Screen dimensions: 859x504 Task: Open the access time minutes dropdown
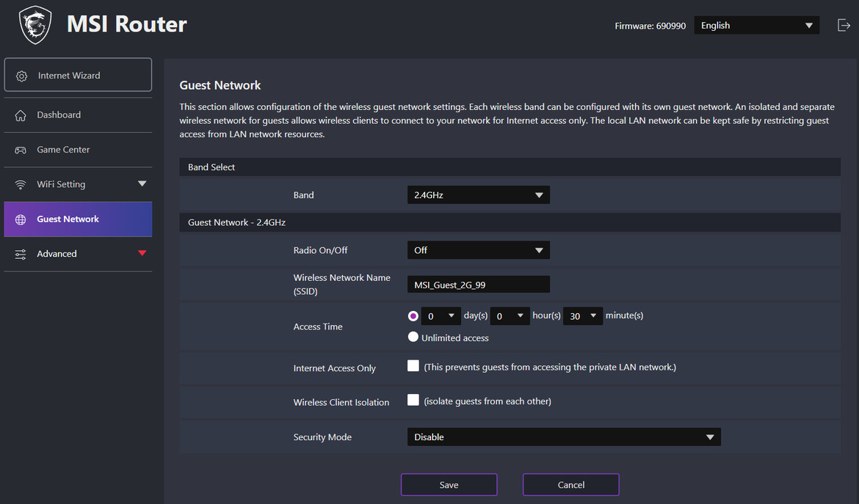[x=583, y=315]
